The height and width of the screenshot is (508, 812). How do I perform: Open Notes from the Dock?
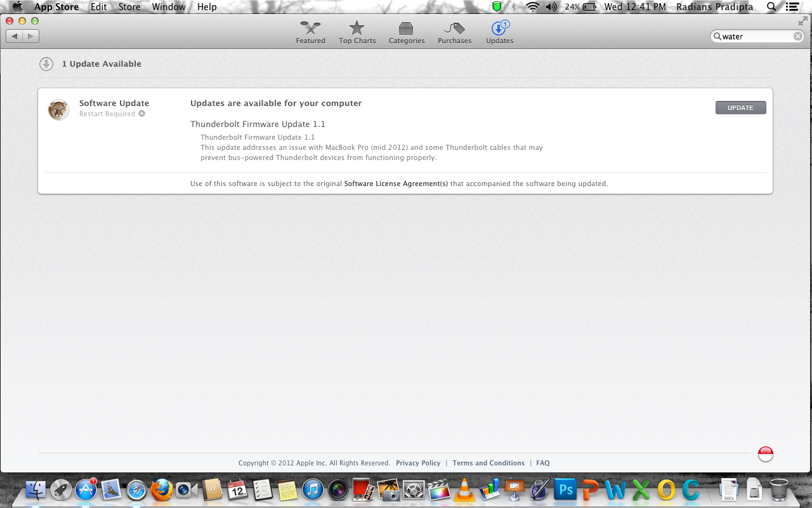[x=287, y=490]
